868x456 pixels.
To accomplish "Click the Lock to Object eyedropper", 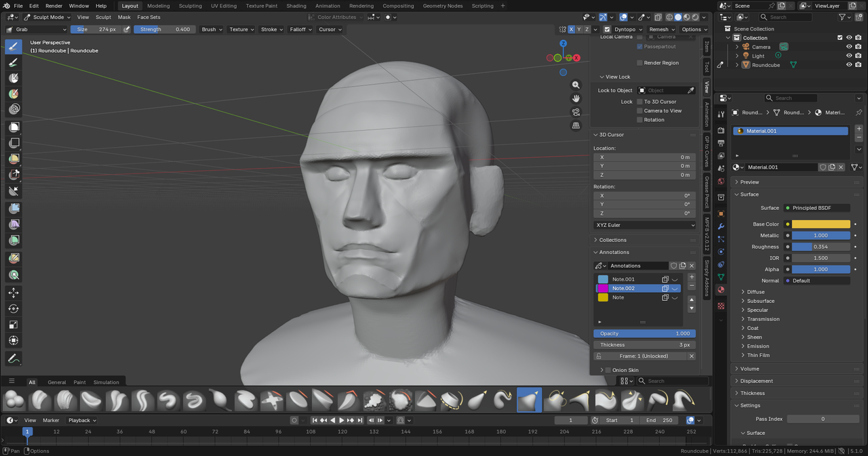I will [x=691, y=90].
